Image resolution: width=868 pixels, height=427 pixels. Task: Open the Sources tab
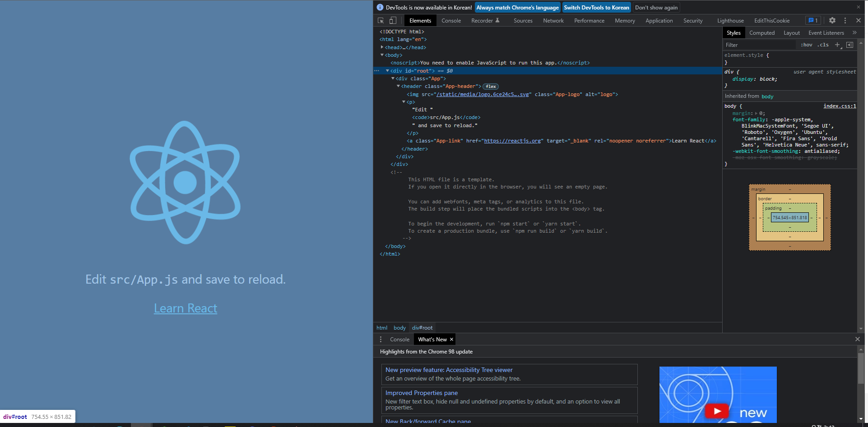523,21
